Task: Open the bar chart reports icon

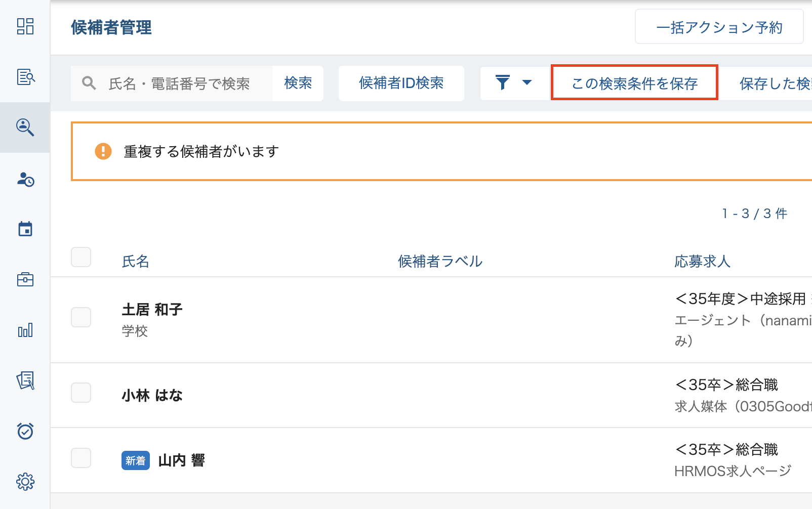Action: tap(25, 330)
